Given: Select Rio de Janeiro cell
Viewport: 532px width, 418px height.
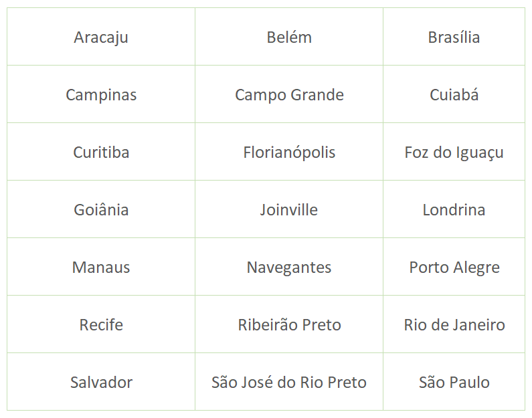Looking at the screenshot, I should (x=454, y=324).
